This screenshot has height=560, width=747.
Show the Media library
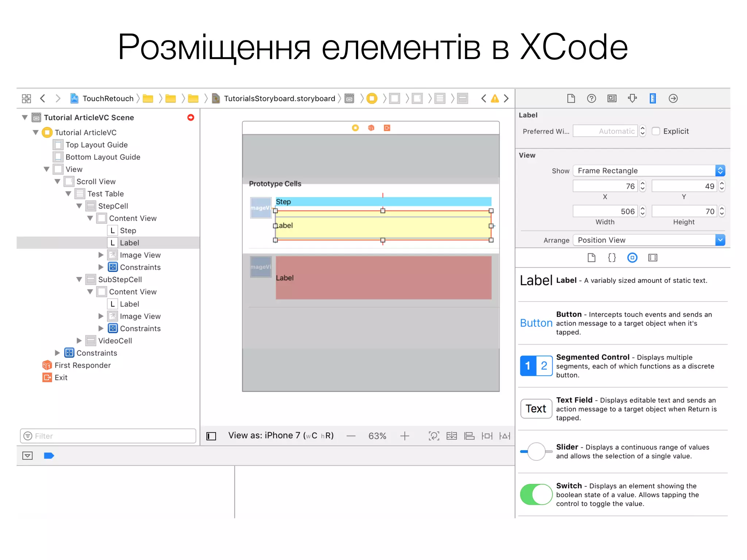point(653,258)
